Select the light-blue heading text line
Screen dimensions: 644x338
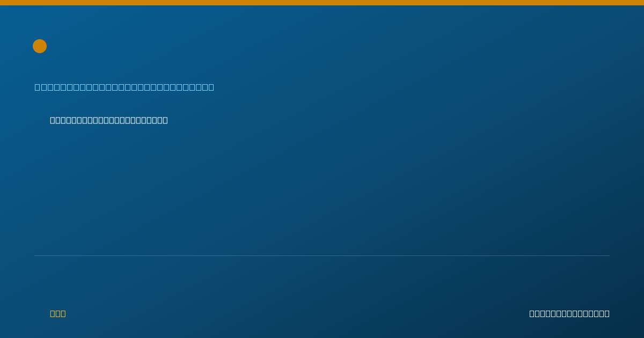[125, 87]
